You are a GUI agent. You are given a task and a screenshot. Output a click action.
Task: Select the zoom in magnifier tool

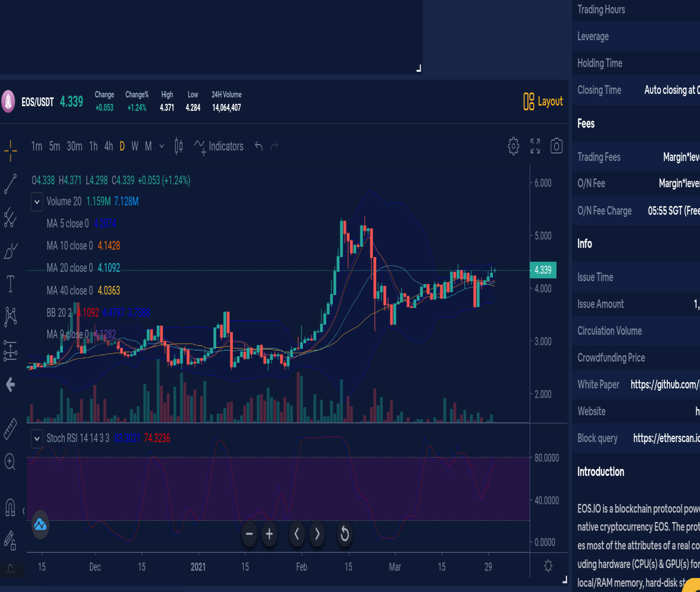pyautogui.click(x=10, y=463)
